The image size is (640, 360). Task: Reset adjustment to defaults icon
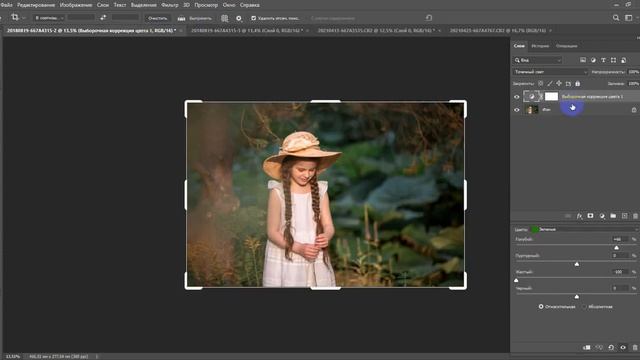pos(611,347)
